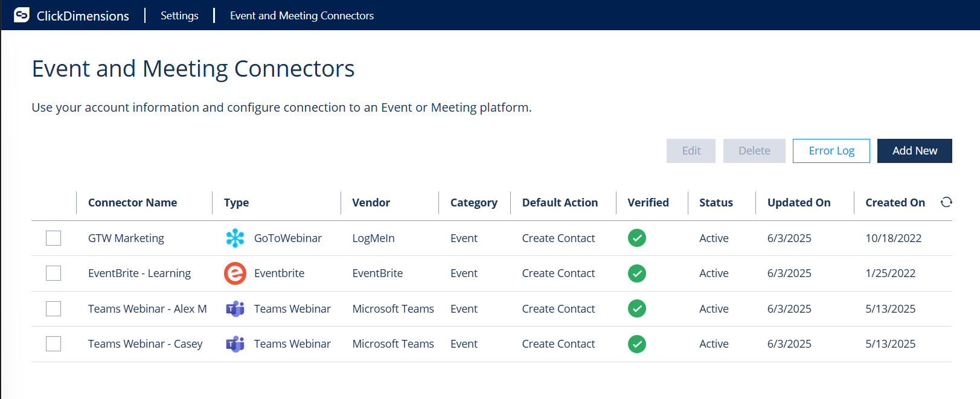Sort by Category column header
This screenshot has width=980, height=399.
pyautogui.click(x=474, y=203)
